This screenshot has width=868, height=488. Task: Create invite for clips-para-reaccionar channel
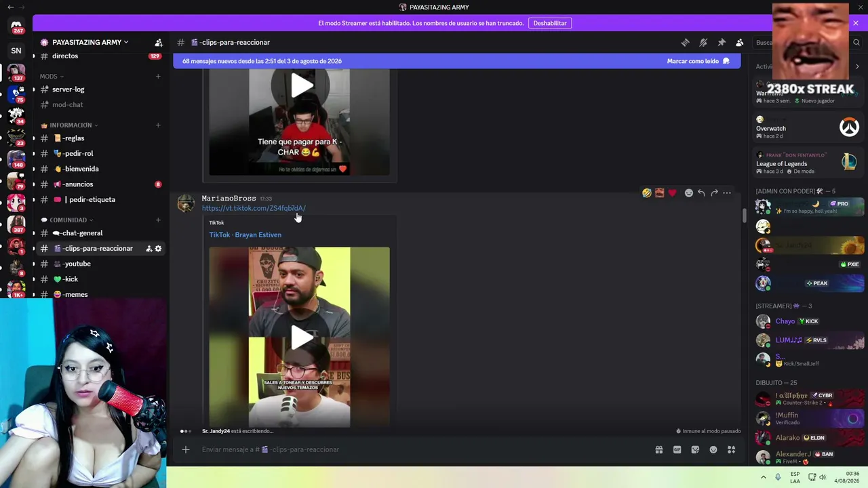click(x=149, y=249)
